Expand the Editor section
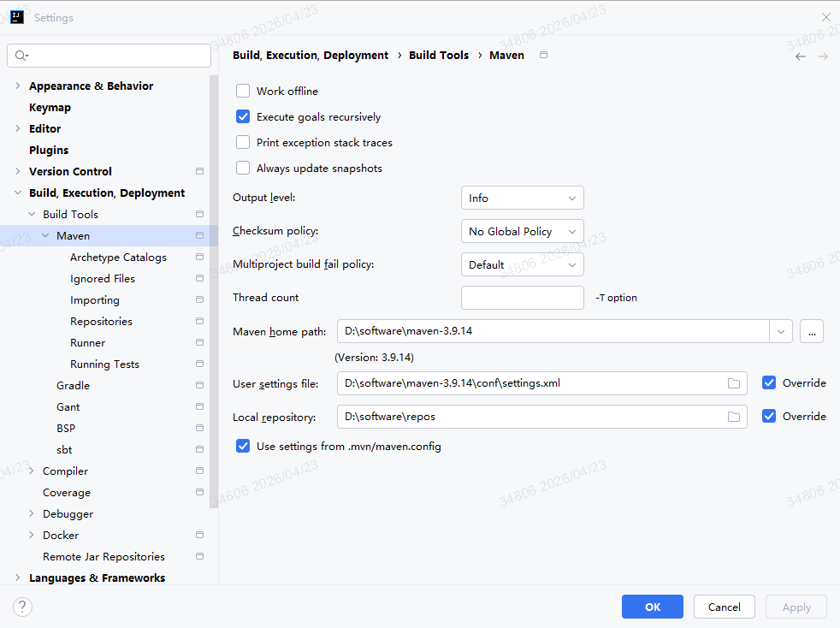This screenshot has width=840, height=628. (x=18, y=128)
